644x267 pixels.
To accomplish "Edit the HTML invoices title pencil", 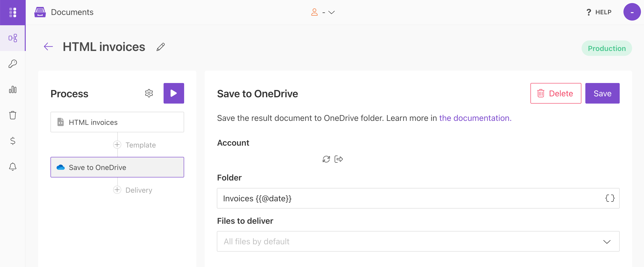I will pos(161,47).
